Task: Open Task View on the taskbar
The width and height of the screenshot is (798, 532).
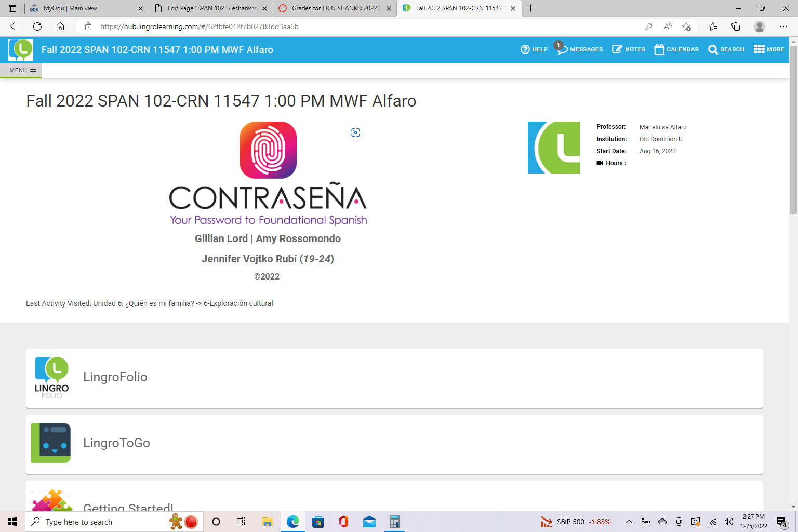Action: pos(241,522)
